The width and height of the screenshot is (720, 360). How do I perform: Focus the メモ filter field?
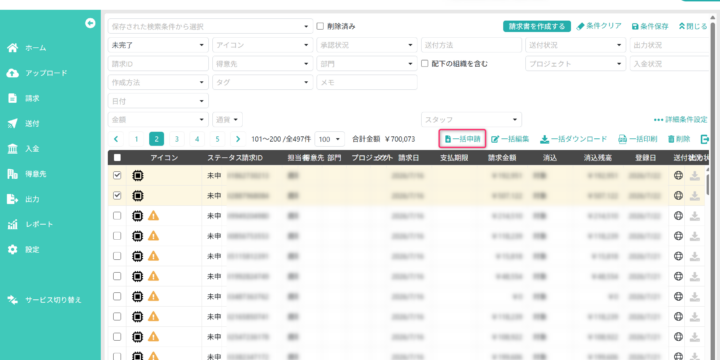pyautogui.click(x=367, y=82)
